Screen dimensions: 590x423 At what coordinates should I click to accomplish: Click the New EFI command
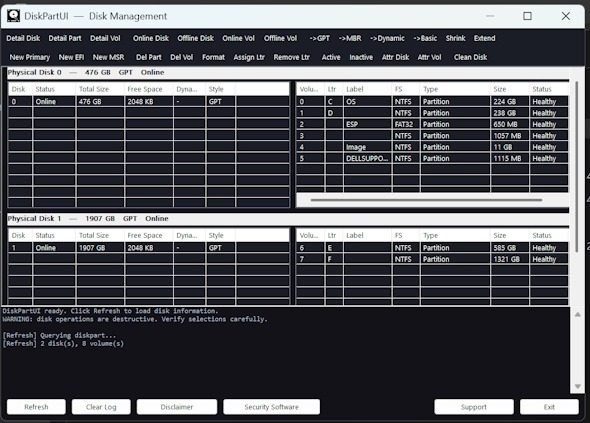click(x=71, y=57)
